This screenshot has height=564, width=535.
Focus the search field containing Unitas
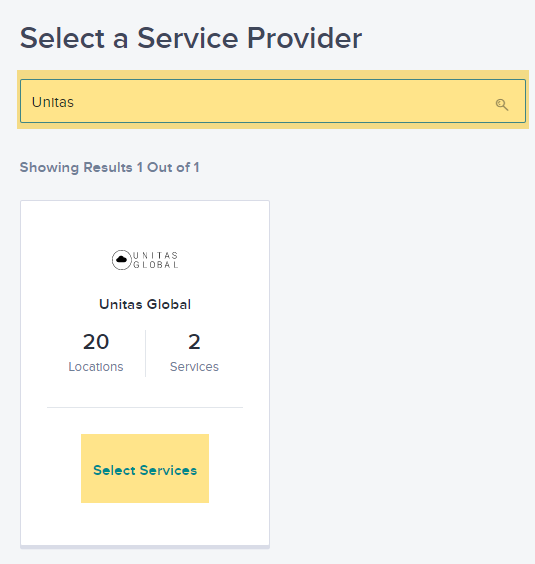273,101
